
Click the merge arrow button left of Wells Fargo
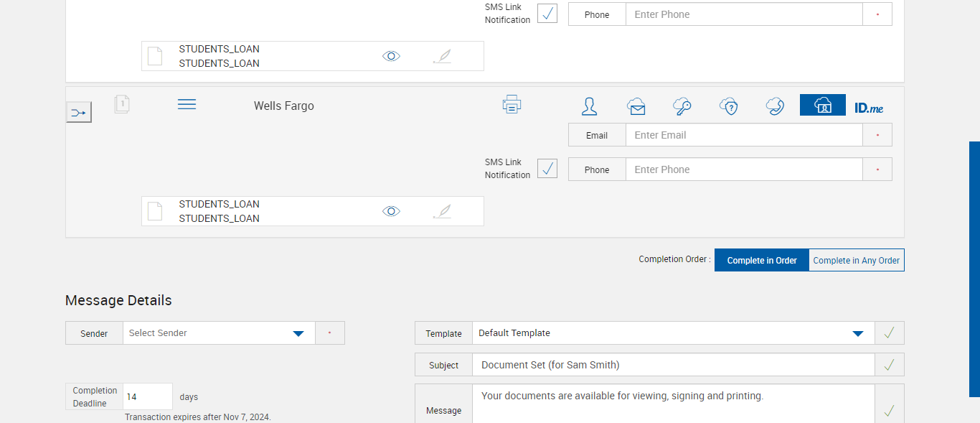coord(79,112)
